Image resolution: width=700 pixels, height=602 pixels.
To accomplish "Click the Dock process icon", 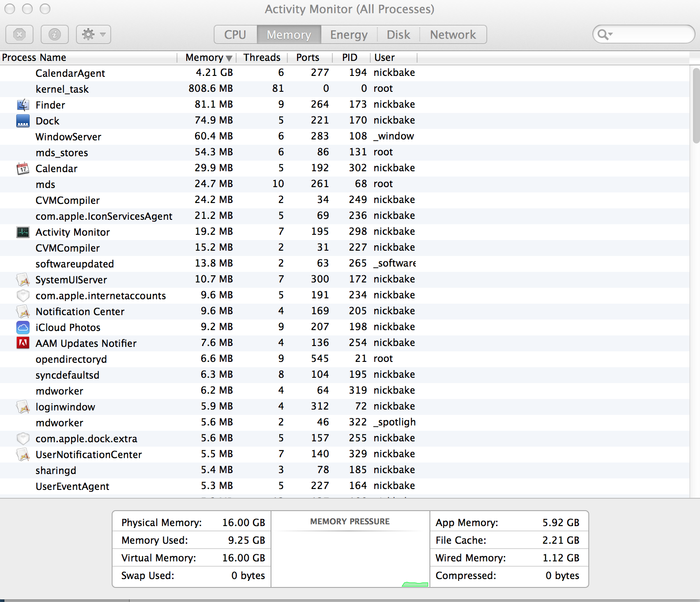I will tap(23, 121).
